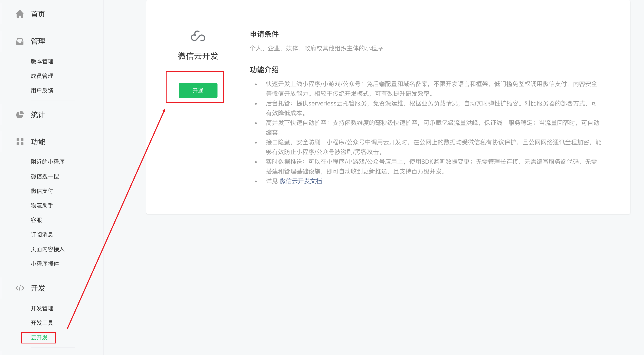Open 物流助手 menu item

coord(42,206)
